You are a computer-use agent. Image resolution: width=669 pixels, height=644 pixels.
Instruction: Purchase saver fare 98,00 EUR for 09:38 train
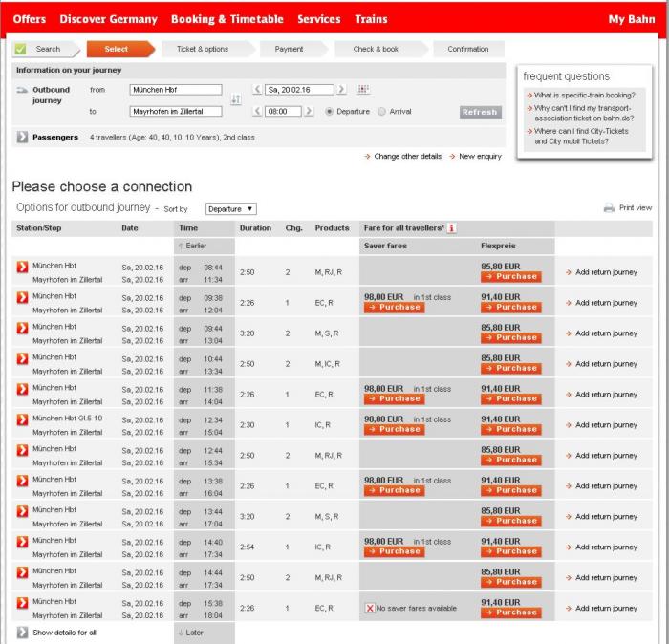[394, 308]
